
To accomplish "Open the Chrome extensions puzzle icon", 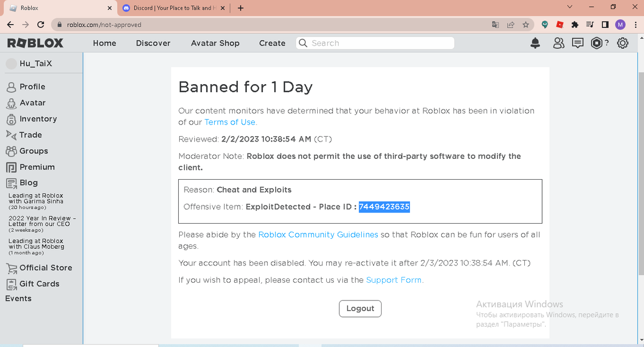I will [x=575, y=24].
